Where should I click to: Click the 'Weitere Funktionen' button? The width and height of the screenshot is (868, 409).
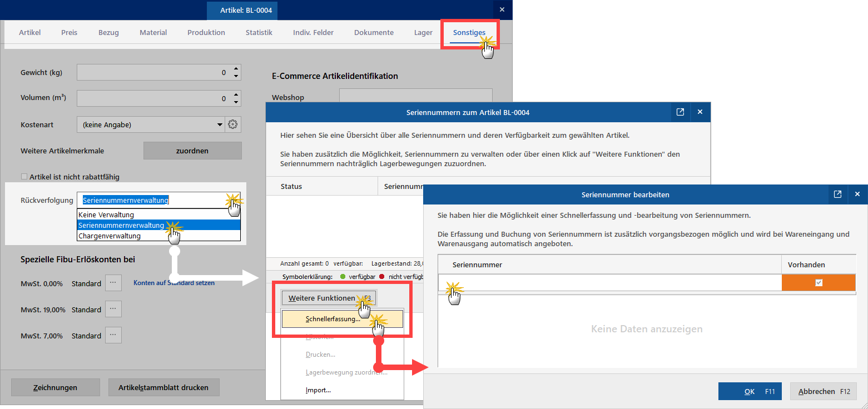click(329, 298)
